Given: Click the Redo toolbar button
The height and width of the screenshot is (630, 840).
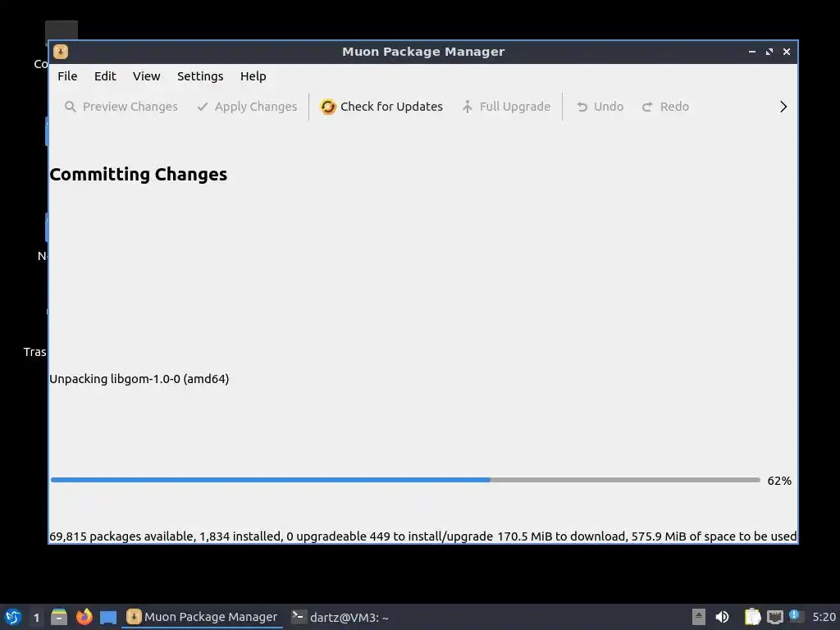Looking at the screenshot, I should [665, 107].
